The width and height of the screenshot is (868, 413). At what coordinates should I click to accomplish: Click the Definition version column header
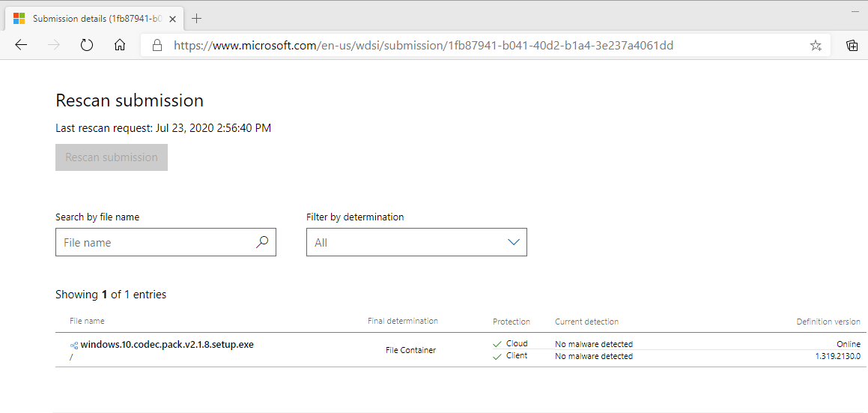[828, 322]
